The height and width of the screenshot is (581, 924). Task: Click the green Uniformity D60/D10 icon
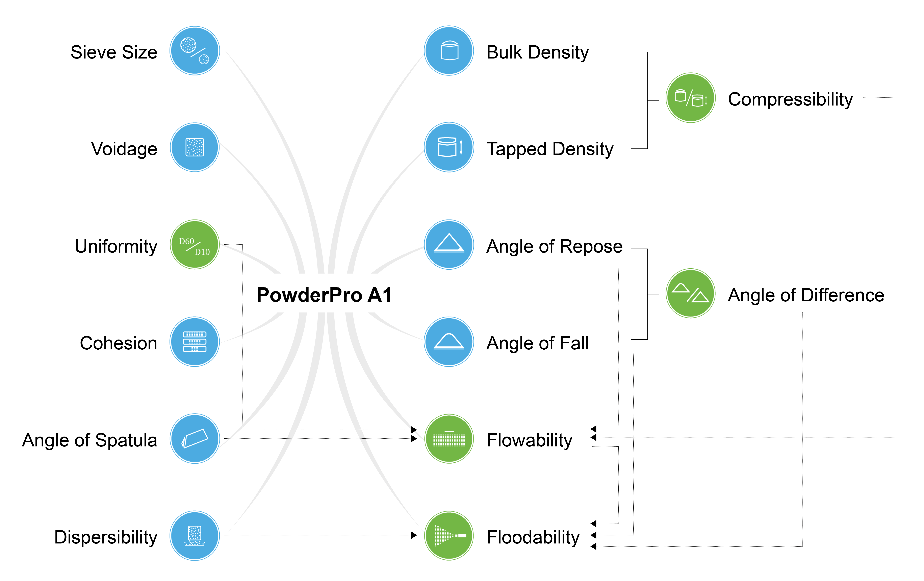point(195,245)
